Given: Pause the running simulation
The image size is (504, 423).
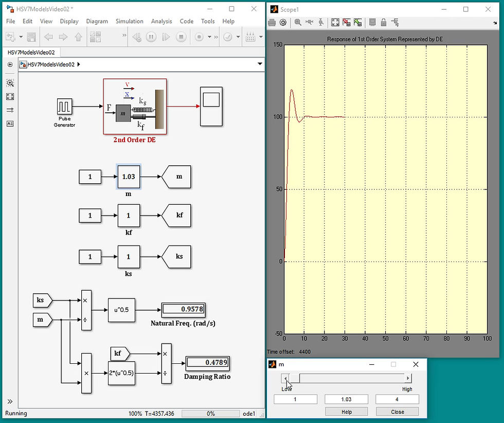Looking at the screenshot, I should tap(151, 37).
